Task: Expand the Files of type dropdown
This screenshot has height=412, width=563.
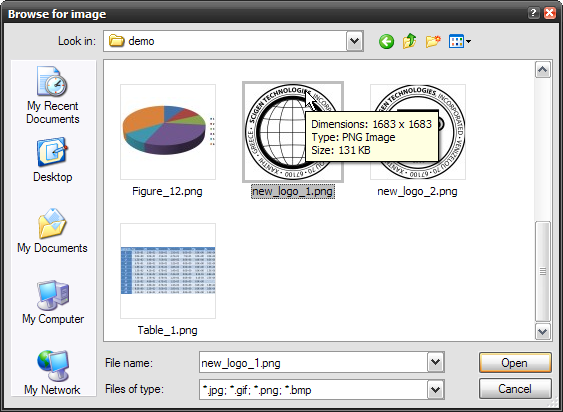Action: pos(436,389)
